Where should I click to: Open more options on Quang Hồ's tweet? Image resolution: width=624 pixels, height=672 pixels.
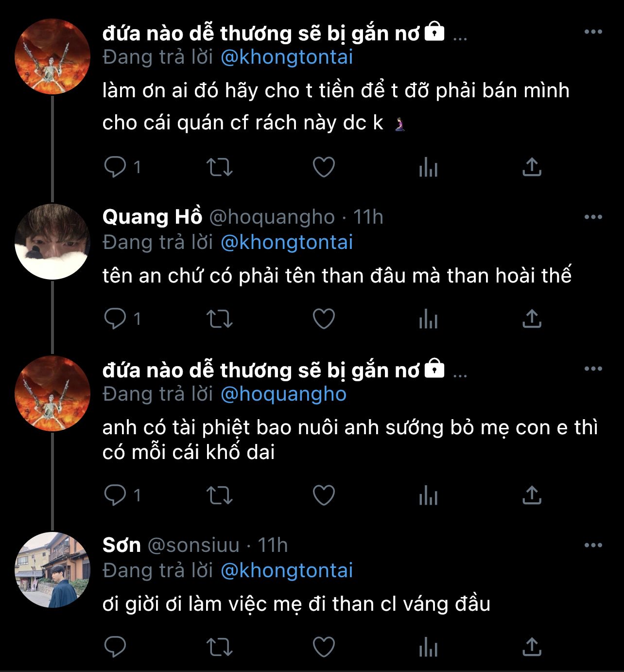tap(593, 217)
